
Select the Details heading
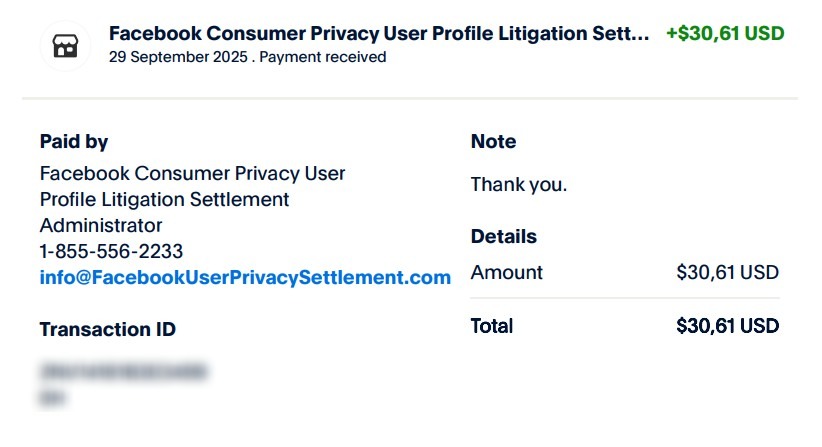(504, 237)
